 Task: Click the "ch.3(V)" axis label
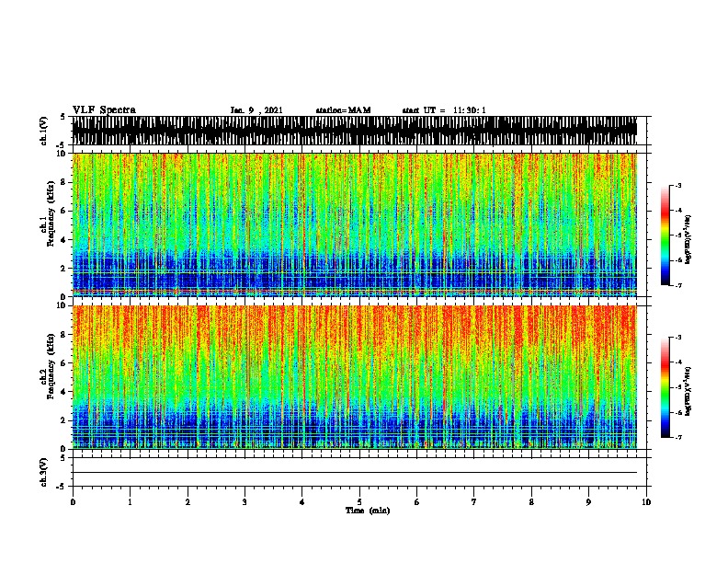coord(43,472)
